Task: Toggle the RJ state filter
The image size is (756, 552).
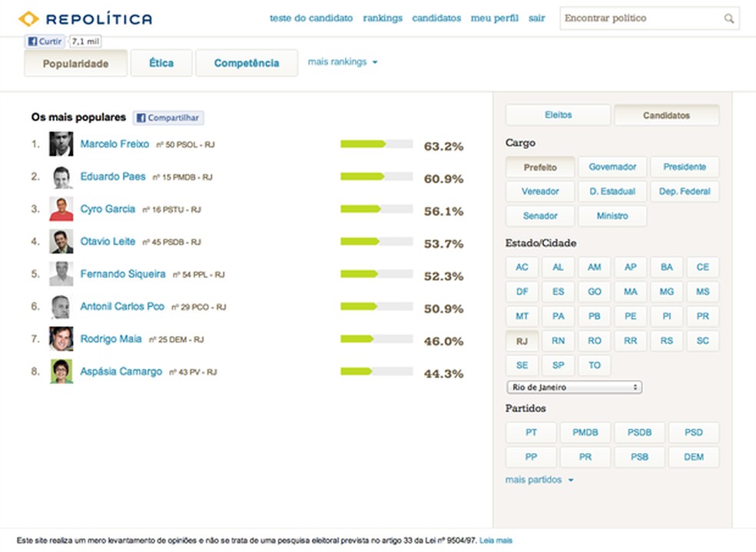Action: click(522, 340)
